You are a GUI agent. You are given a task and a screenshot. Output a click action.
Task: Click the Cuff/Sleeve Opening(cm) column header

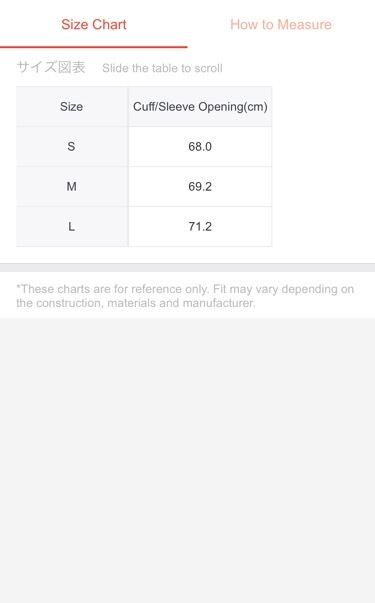tap(200, 107)
